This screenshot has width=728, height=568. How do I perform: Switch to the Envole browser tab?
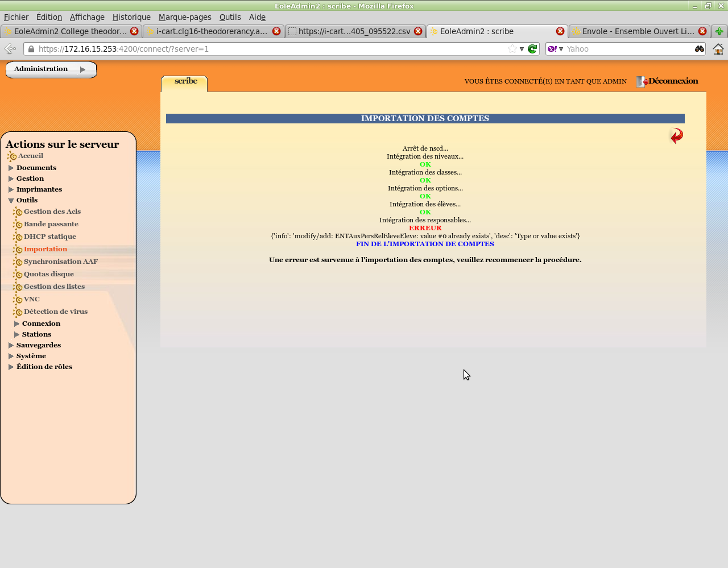click(x=637, y=31)
